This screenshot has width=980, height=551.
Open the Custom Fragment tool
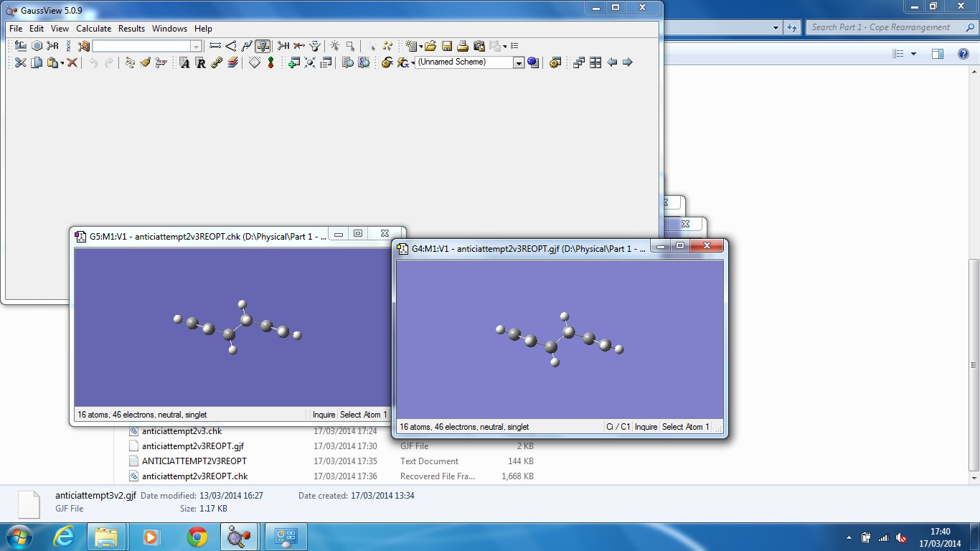coord(84,46)
